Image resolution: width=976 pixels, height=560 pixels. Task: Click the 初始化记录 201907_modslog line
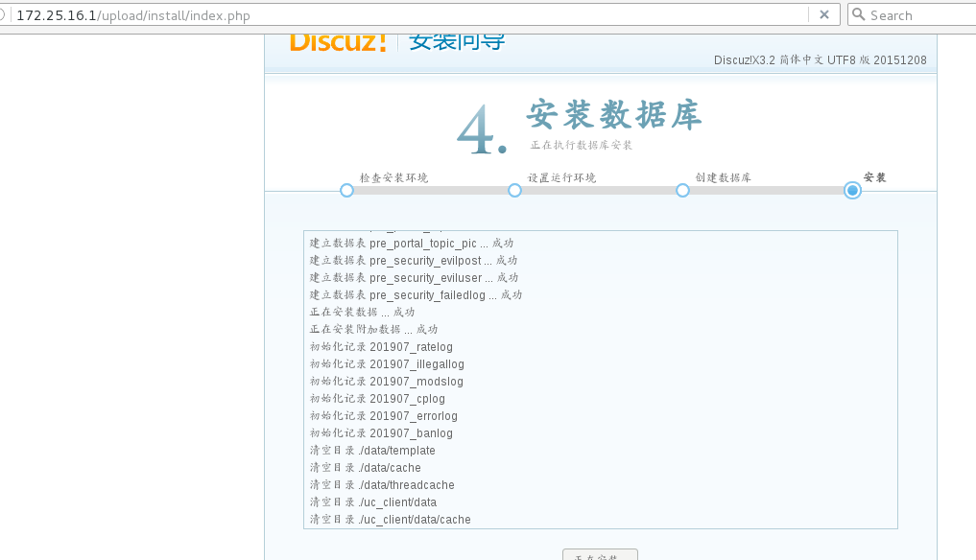[387, 382]
